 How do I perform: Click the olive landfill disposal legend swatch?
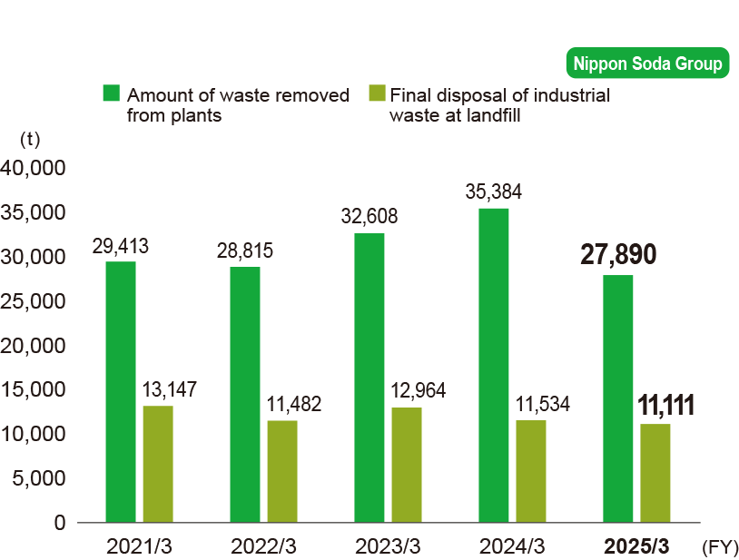click(x=376, y=95)
